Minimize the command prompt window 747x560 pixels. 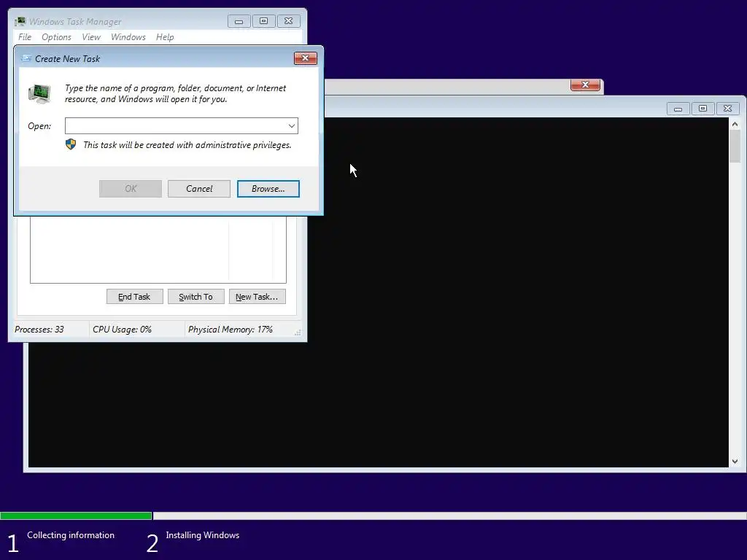point(678,109)
